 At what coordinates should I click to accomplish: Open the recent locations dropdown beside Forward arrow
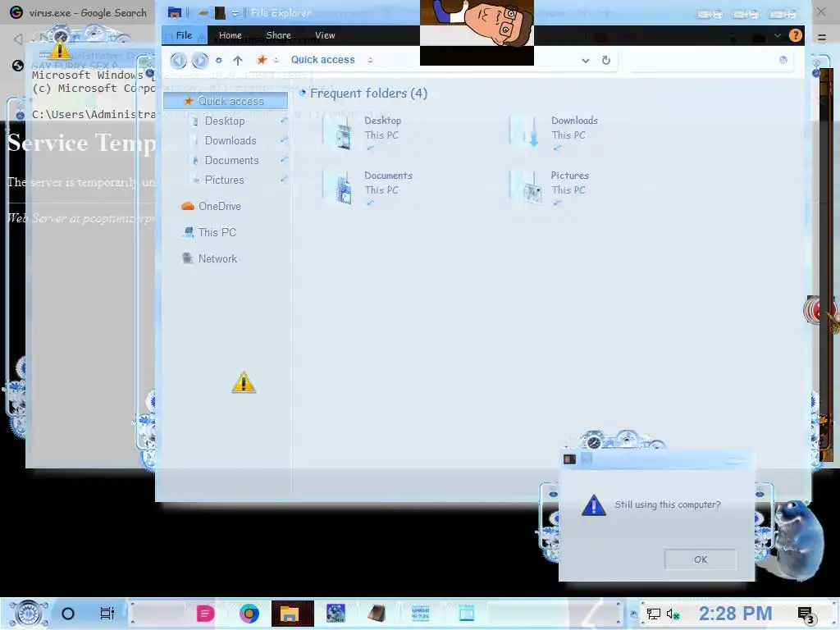coord(218,60)
